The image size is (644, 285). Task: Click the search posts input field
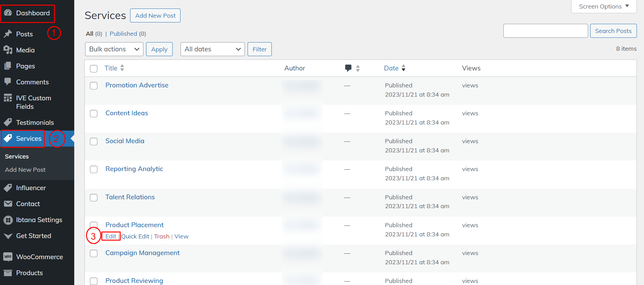[545, 31]
